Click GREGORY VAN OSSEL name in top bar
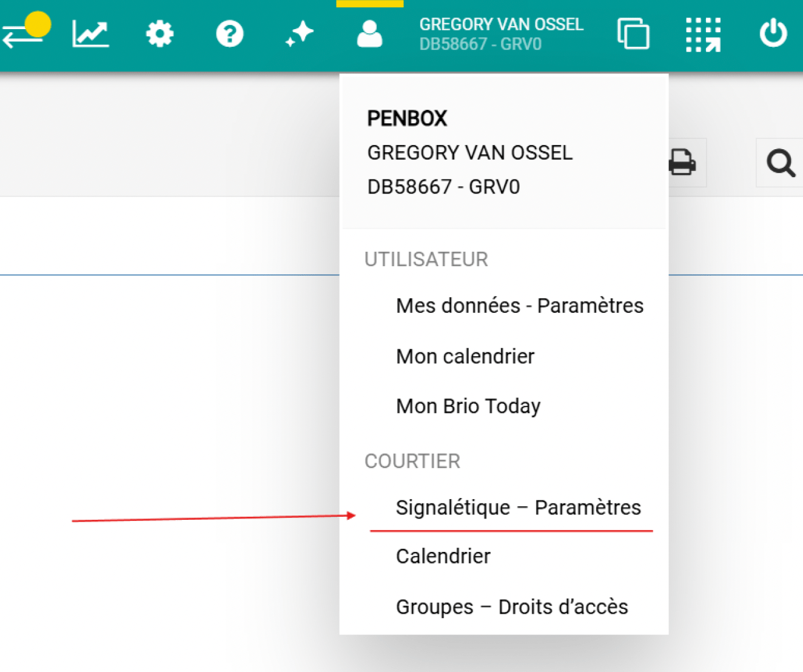The width and height of the screenshot is (803, 672). [502, 24]
